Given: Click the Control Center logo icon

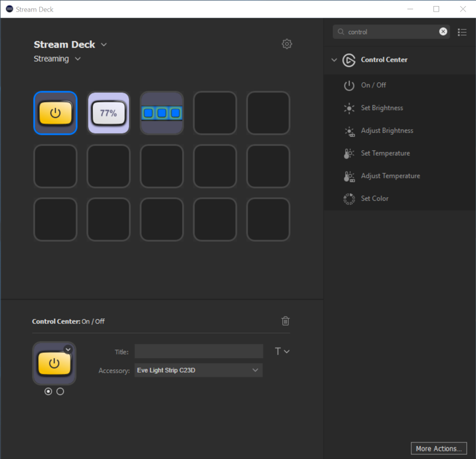Looking at the screenshot, I should (349, 60).
